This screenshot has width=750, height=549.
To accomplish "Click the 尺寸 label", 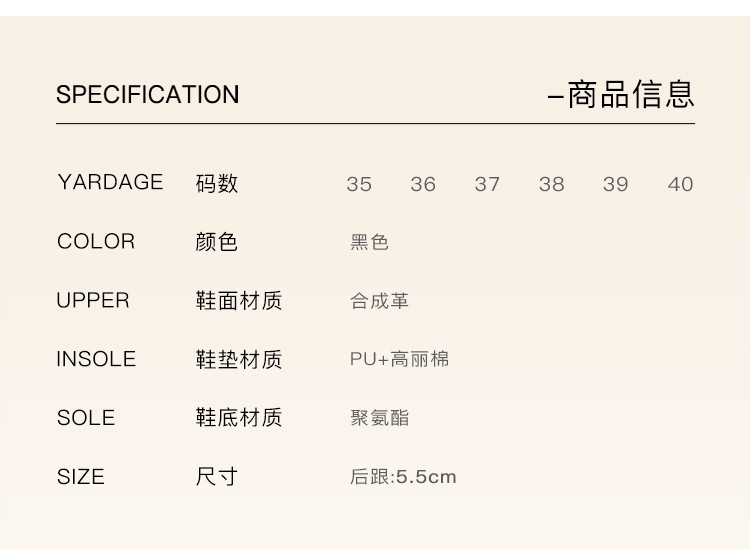I will point(217,476).
